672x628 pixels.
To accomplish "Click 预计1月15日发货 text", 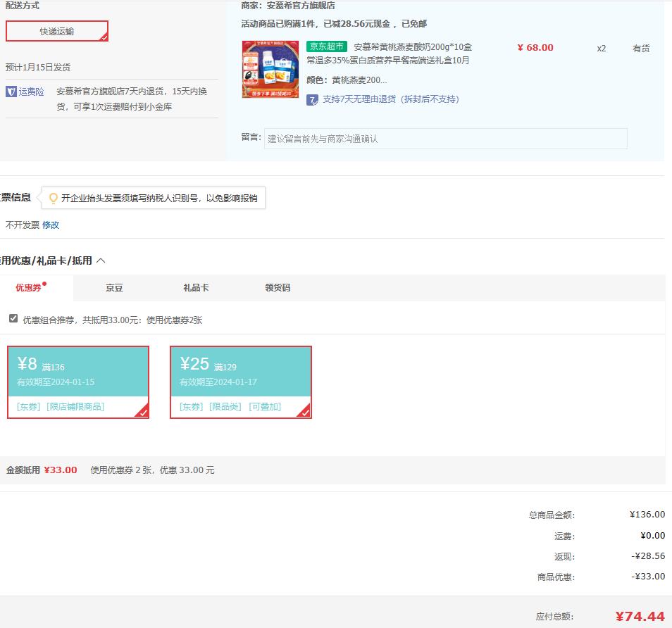I will pos(38,68).
